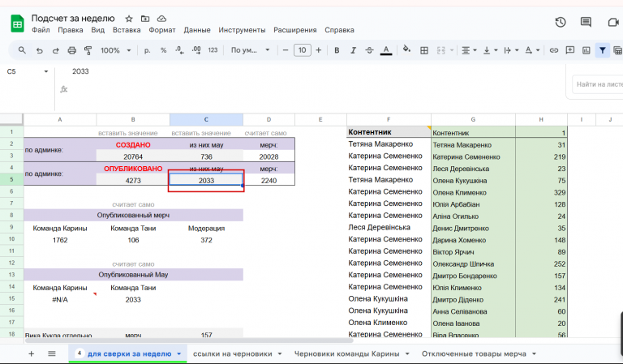This screenshot has height=364, width=623.
Task: Open the Расширения menu
Action: (x=295, y=30)
